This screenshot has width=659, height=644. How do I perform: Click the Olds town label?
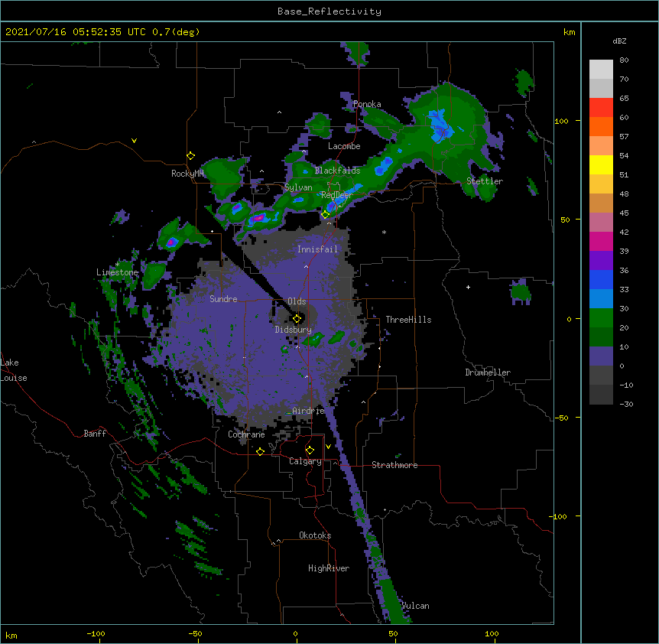pyautogui.click(x=297, y=301)
